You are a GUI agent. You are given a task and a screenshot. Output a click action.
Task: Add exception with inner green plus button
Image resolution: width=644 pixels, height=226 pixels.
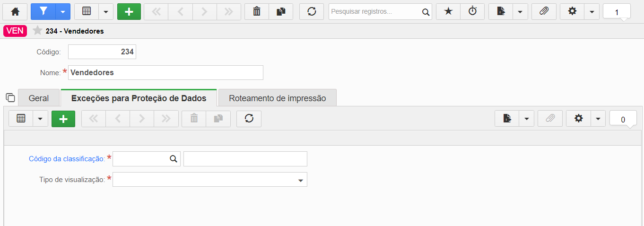63,119
